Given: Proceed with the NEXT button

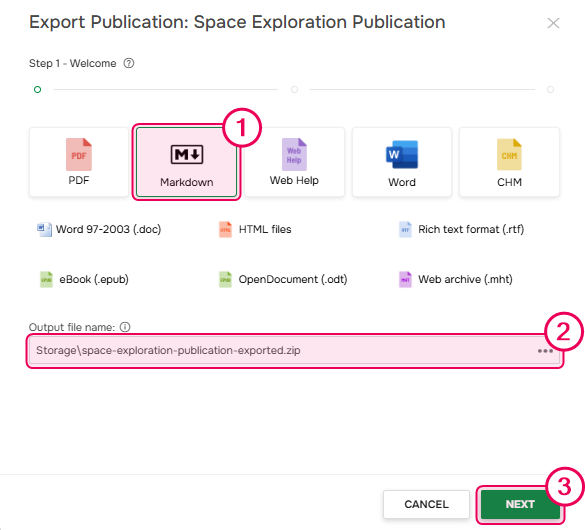Looking at the screenshot, I should 520,504.
